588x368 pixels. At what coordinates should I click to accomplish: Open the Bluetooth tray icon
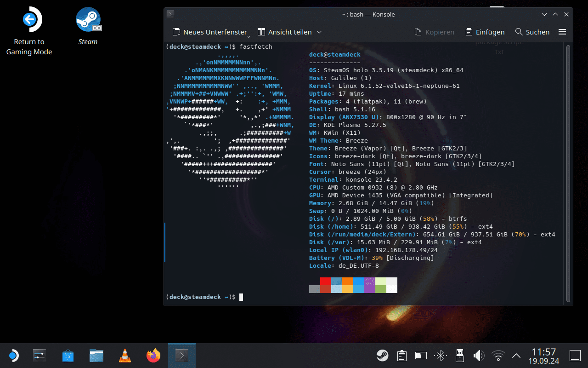pyautogui.click(x=441, y=356)
